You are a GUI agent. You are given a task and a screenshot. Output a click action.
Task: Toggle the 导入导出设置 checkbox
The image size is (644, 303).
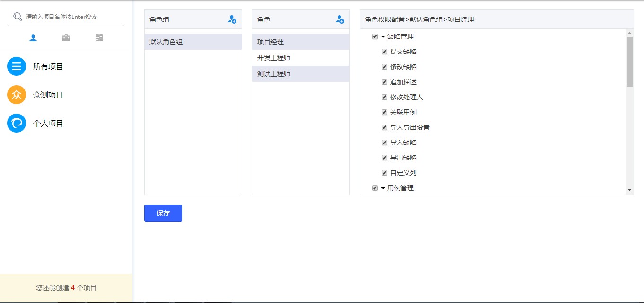click(x=384, y=127)
